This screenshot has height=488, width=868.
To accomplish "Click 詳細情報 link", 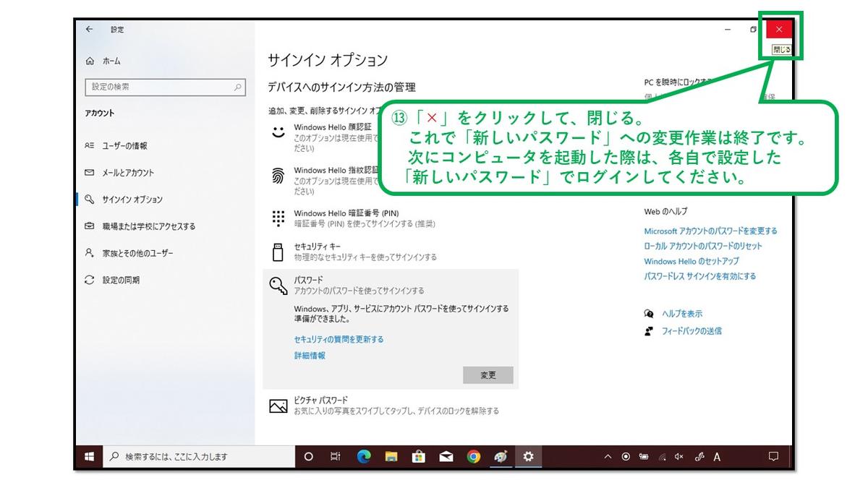I will (310, 356).
